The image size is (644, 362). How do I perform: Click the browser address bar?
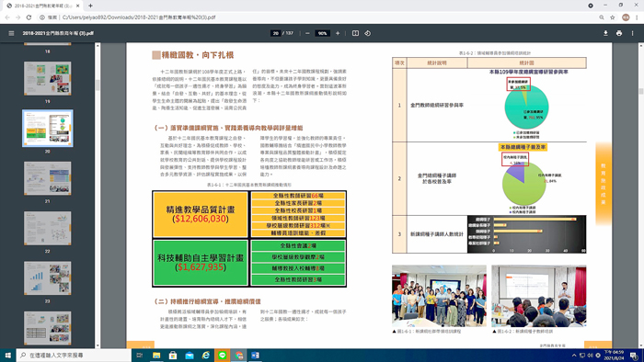click(320, 17)
